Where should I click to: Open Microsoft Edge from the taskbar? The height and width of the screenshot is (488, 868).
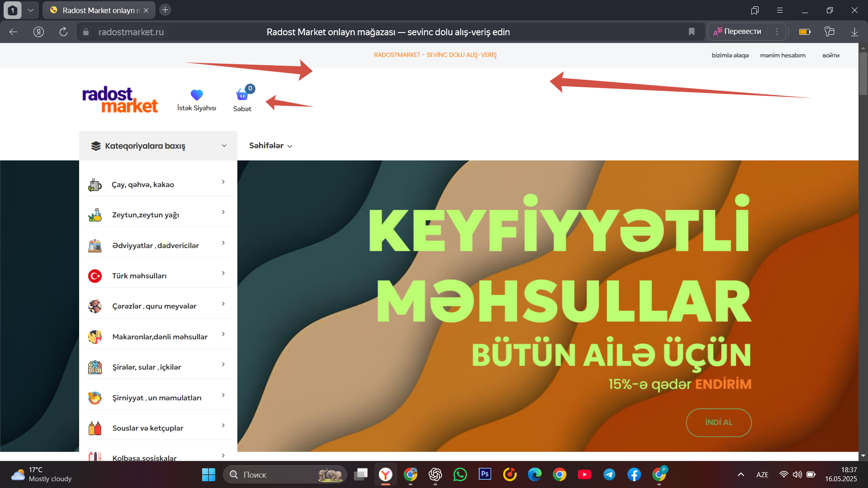(535, 474)
